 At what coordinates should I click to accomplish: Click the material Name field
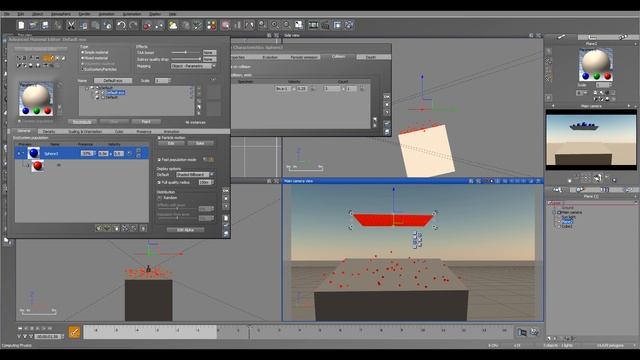[113, 81]
